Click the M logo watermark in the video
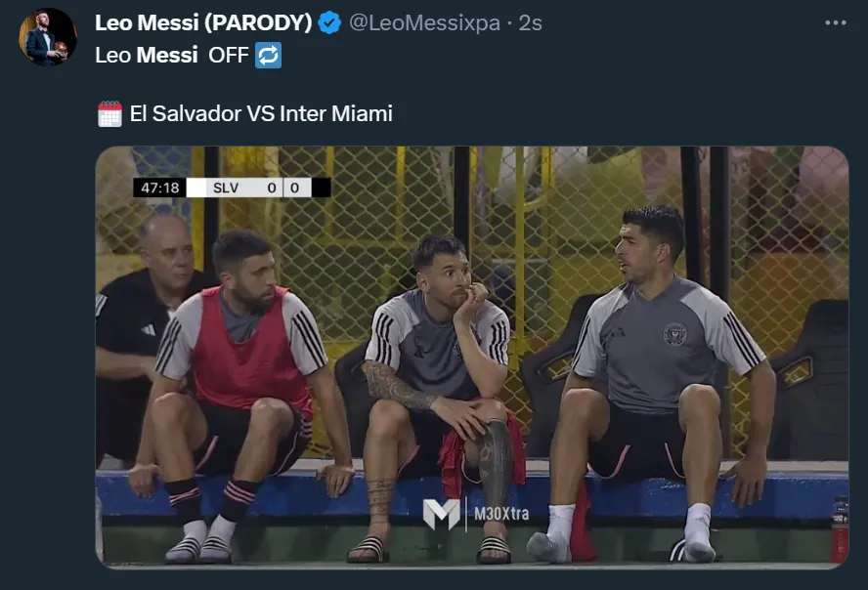The width and height of the screenshot is (868, 590). 441,514
